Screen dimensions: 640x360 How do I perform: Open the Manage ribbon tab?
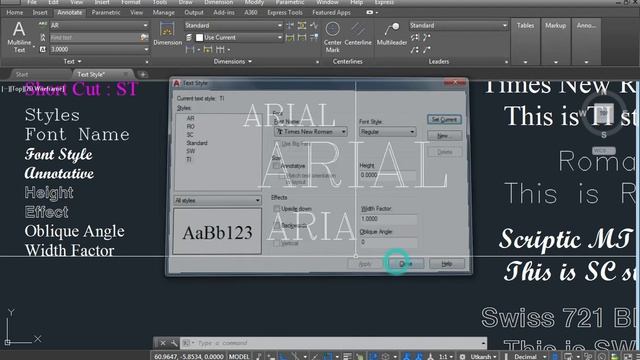tap(163, 13)
